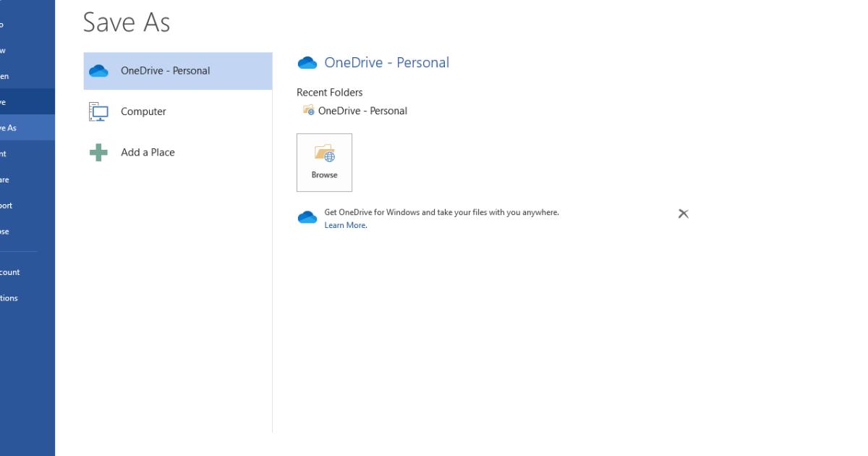Click the Learn More link
Viewport: 868px width, 456px height.
pyautogui.click(x=344, y=225)
